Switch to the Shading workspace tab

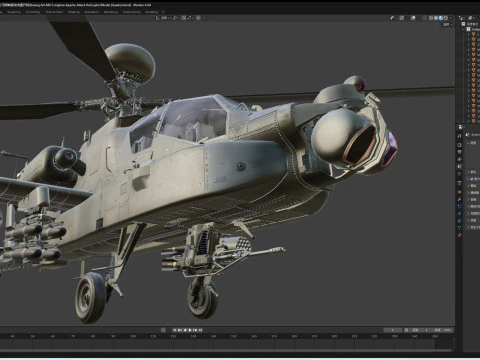pyautogui.click(x=74, y=12)
